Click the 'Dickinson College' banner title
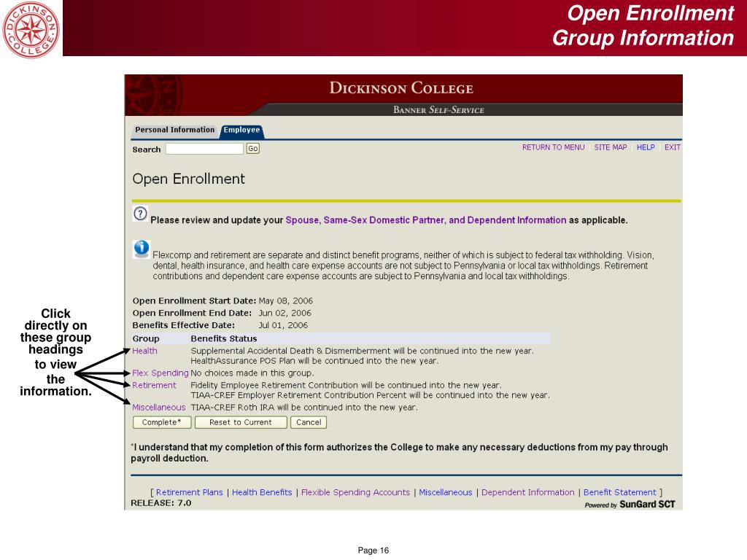The height and width of the screenshot is (560, 747). 401,88
